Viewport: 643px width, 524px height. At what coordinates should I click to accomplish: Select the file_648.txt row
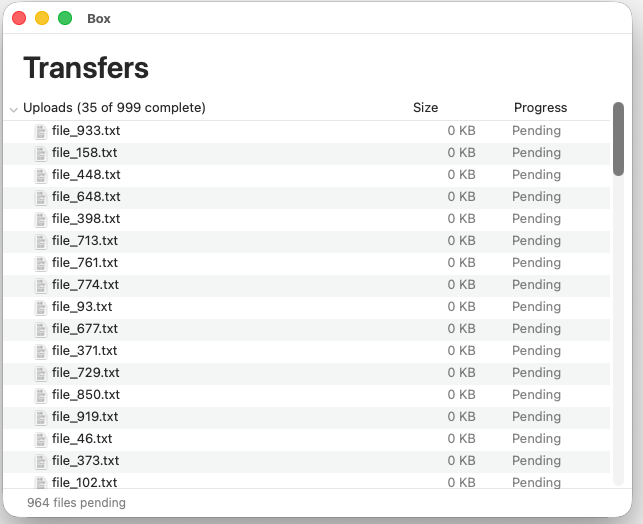pos(307,197)
